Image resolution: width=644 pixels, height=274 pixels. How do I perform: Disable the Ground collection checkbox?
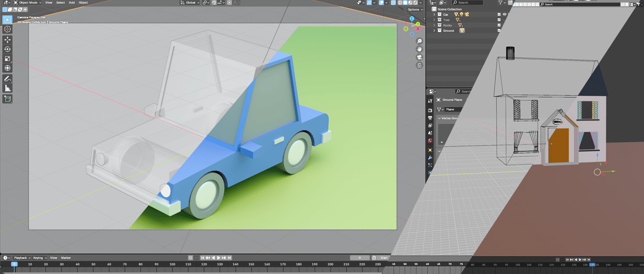pyautogui.click(x=499, y=31)
